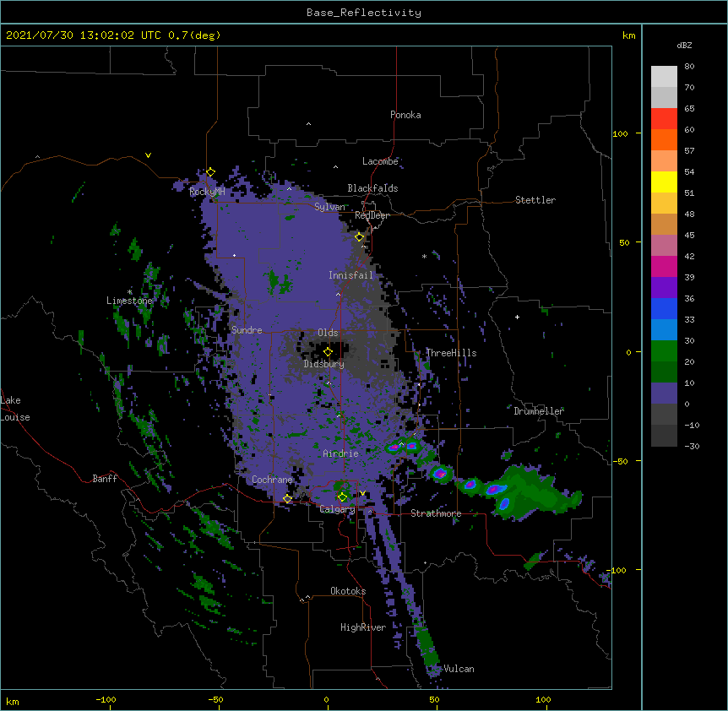Click the -100 tick label on right axis
The image size is (728, 711).
pyautogui.click(x=617, y=570)
